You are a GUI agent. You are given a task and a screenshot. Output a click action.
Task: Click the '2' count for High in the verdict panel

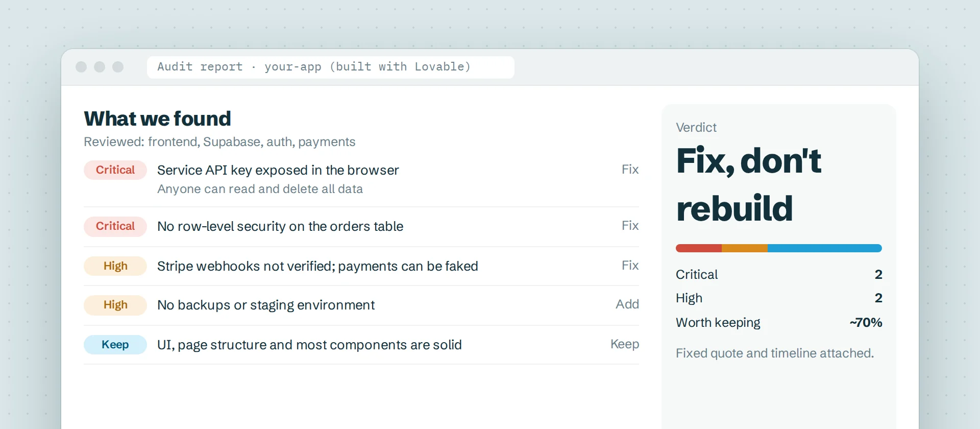click(x=878, y=298)
